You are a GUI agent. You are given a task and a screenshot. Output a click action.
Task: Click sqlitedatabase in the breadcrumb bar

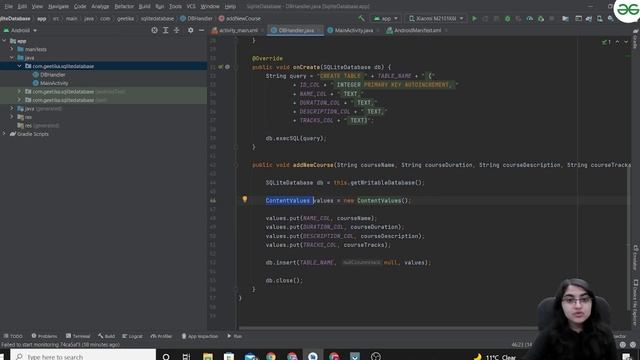(x=157, y=18)
